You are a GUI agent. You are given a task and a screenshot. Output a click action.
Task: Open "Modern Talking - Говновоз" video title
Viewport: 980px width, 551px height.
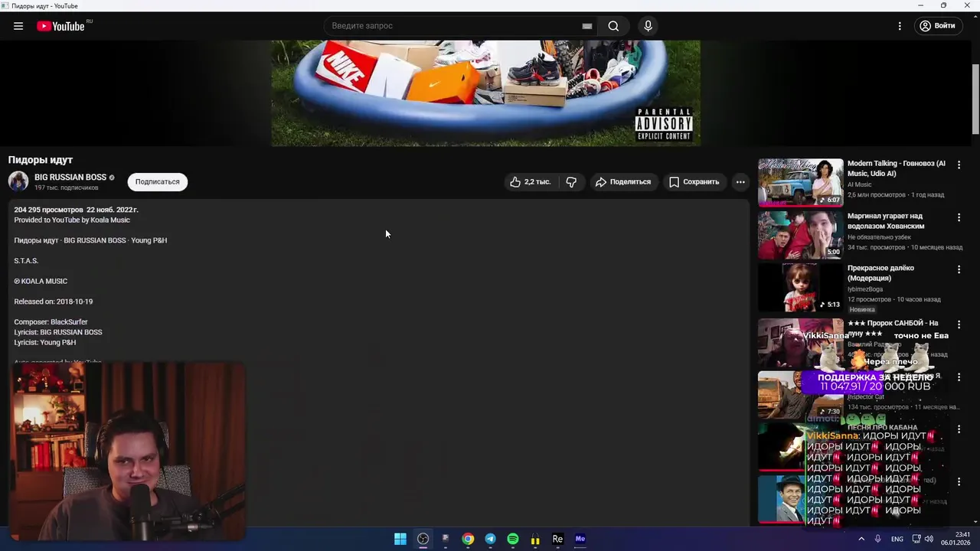pos(897,168)
